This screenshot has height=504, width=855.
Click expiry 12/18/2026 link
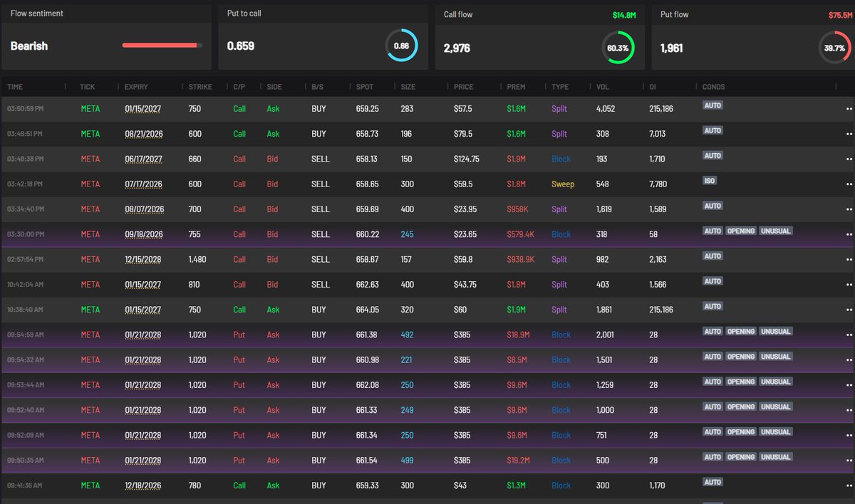144,485
